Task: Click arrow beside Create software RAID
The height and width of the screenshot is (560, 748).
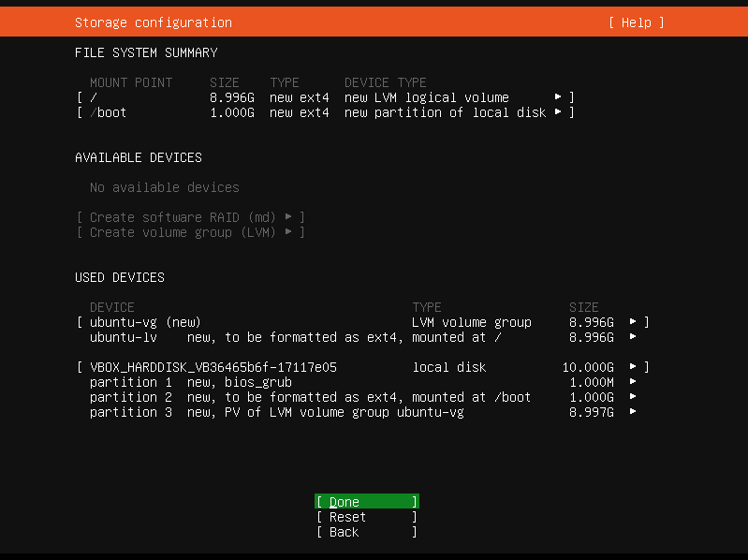Action: tap(288, 217)
